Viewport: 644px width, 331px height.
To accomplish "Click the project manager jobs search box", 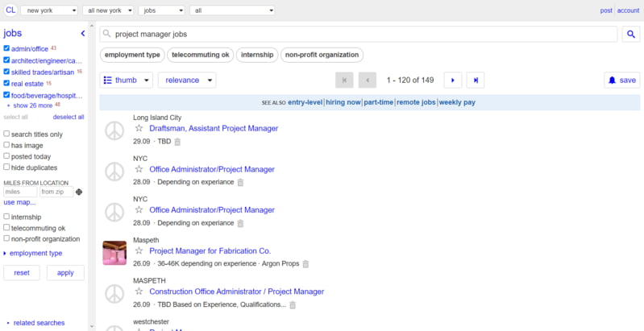I will (359, 35).
